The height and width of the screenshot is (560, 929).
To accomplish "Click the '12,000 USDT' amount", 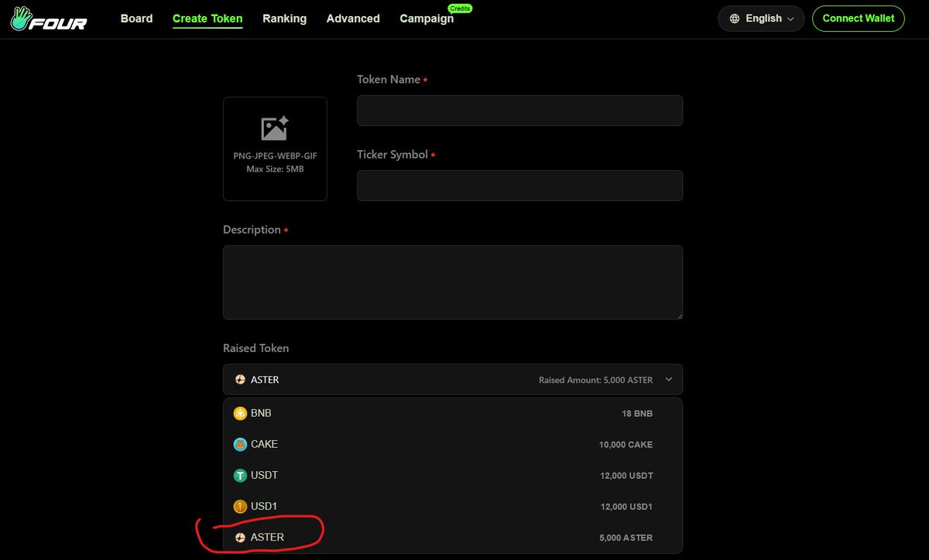I will pyautogui.click(x=626, y=476).
